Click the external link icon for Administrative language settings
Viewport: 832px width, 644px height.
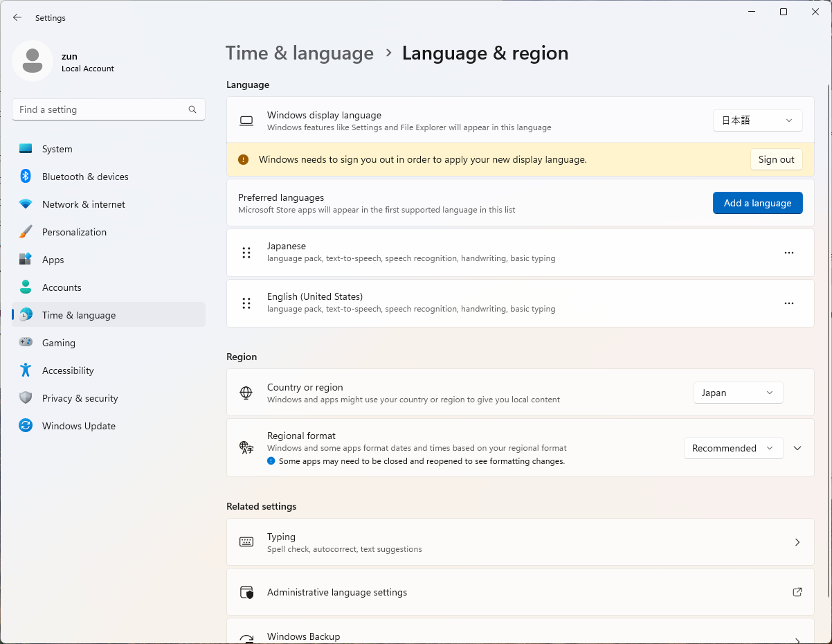tap(797, 592)
